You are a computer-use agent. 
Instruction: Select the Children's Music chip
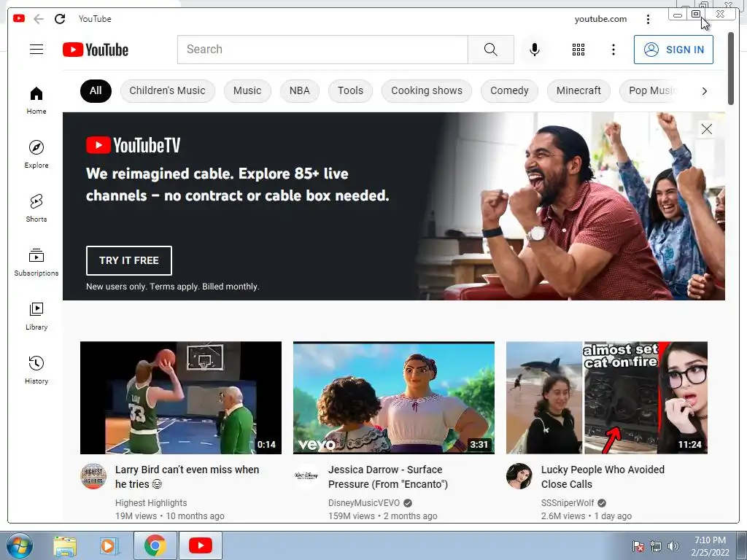[x=167, y=90]
